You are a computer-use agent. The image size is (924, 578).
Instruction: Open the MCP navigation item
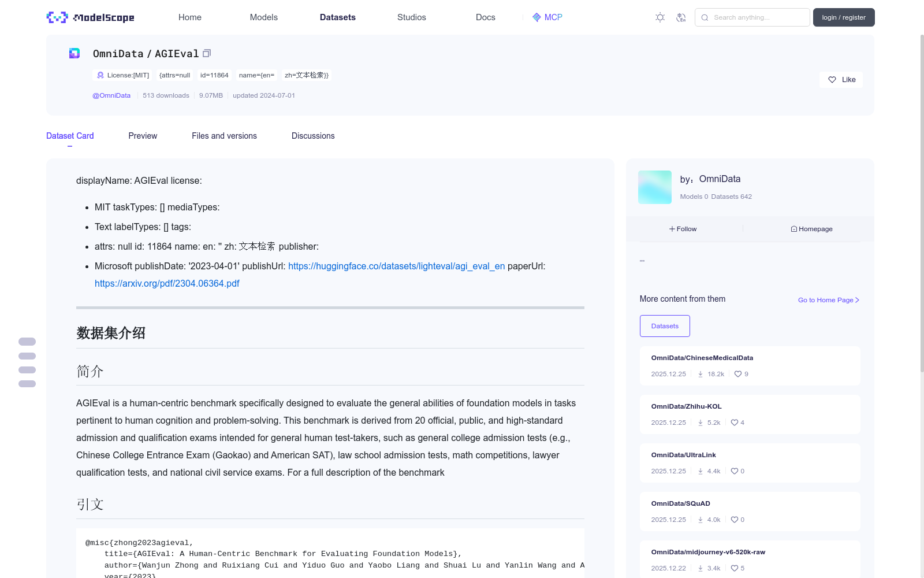pyautogui.click(x=547, y=17)
